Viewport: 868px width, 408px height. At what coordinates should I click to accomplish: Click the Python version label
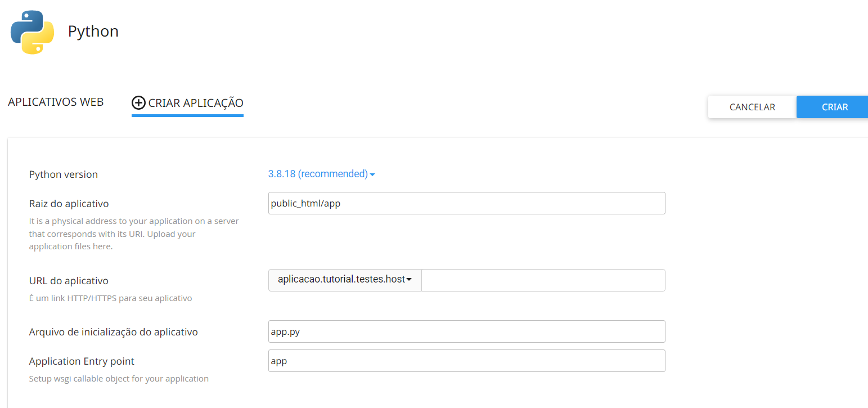pos(64,174)
